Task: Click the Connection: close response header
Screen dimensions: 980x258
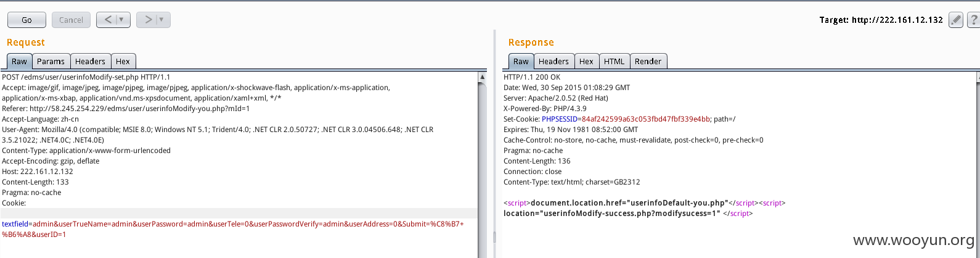Action: pos(533,172)
